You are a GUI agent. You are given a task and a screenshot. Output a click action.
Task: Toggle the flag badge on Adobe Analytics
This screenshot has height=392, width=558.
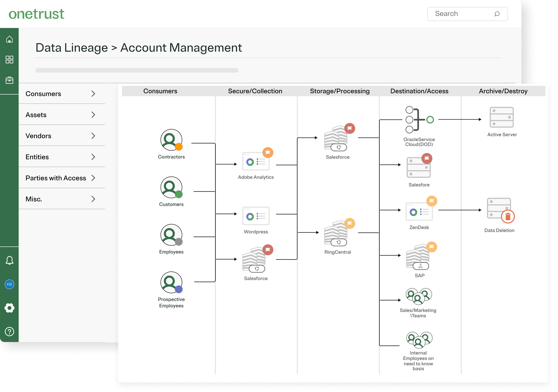tap(268, 152)
